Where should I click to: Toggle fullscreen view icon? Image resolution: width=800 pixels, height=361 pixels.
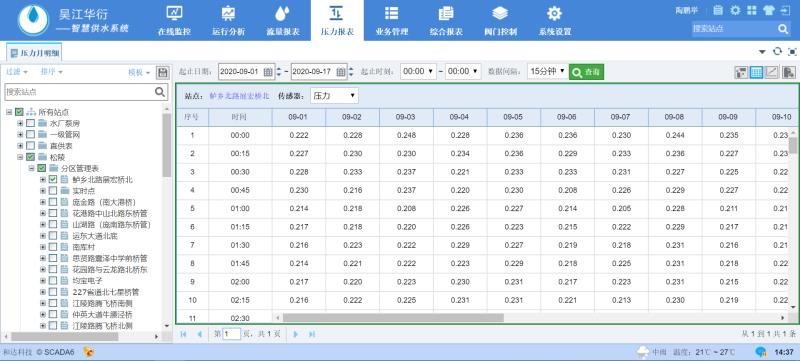click(x=792, y=51)
